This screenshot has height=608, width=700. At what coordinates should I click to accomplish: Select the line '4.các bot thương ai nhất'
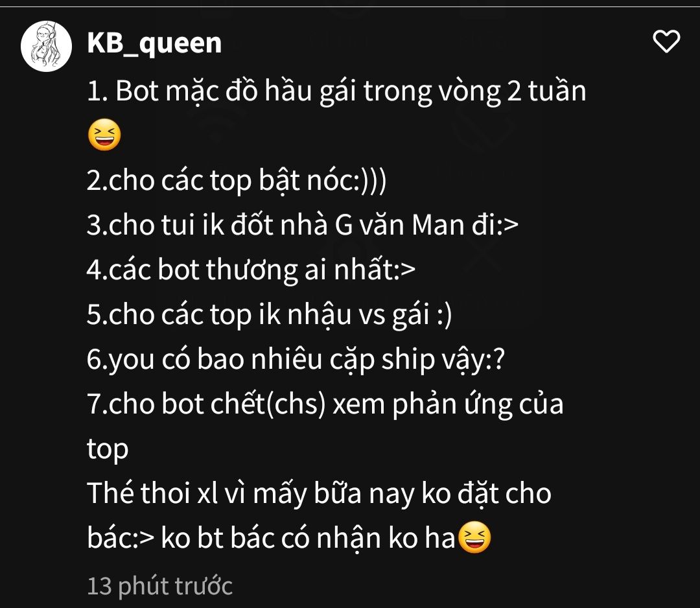tap(251, 270)
